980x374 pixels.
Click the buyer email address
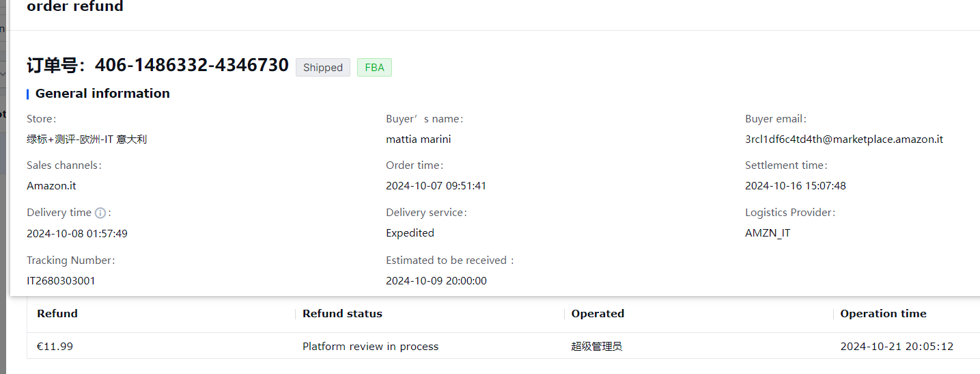tap(844, 139)
